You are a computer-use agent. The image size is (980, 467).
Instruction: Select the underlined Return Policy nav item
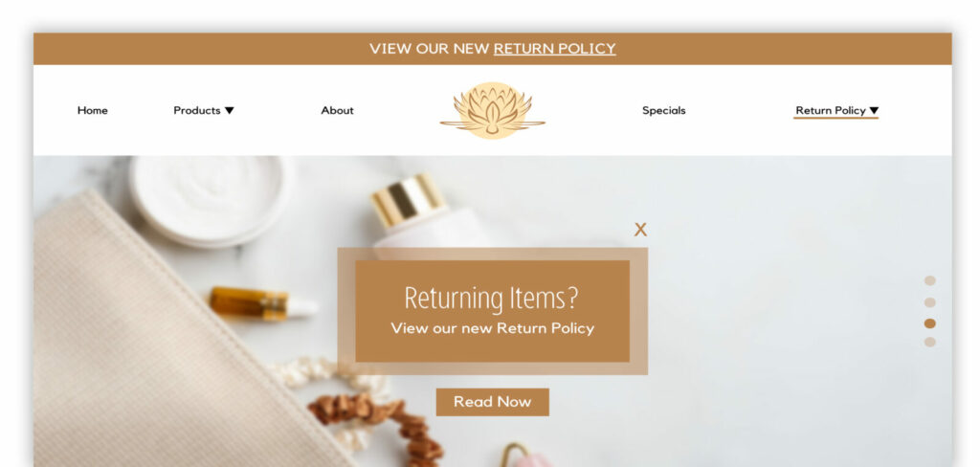(x=831, y=111)
